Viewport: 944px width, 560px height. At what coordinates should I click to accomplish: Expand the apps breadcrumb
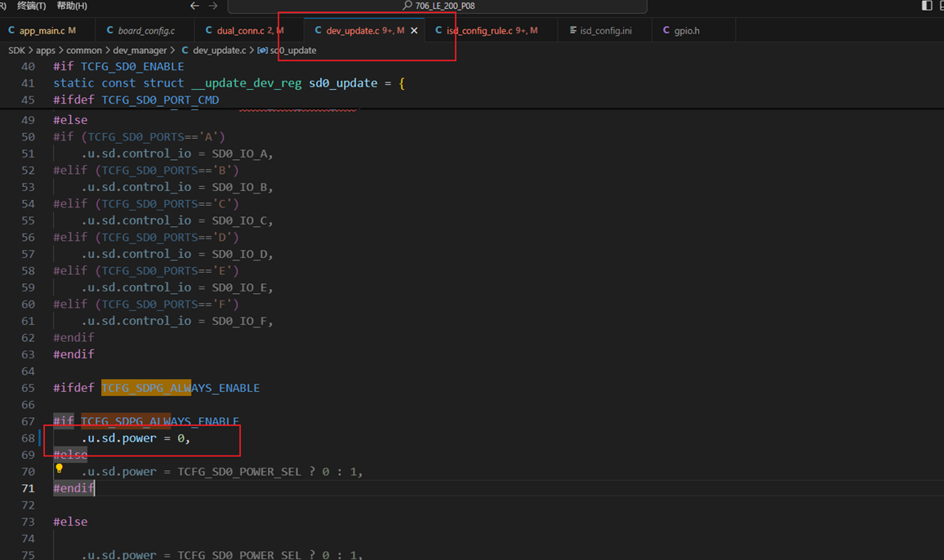pyautogui.click(x=45, y=51)
